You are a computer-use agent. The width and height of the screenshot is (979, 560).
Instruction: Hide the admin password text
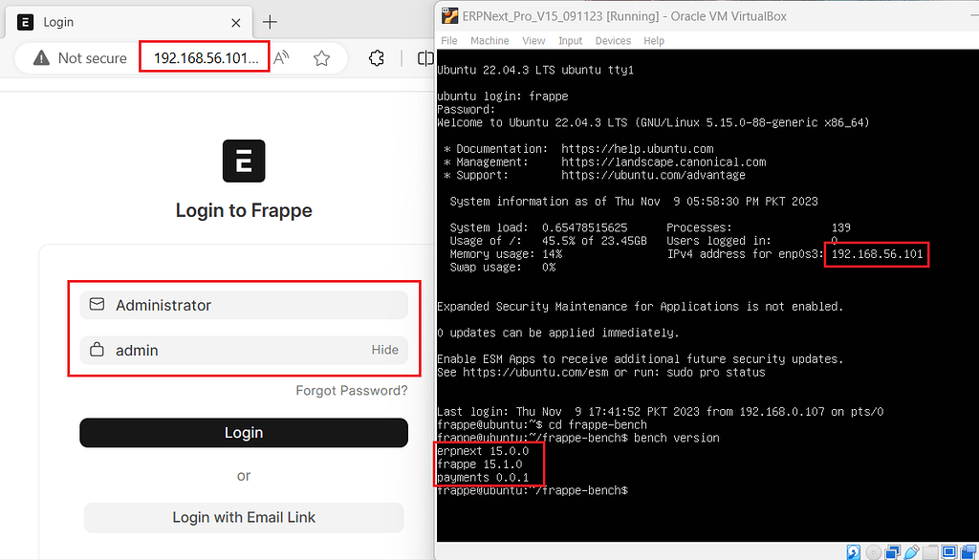coord(384,350)
